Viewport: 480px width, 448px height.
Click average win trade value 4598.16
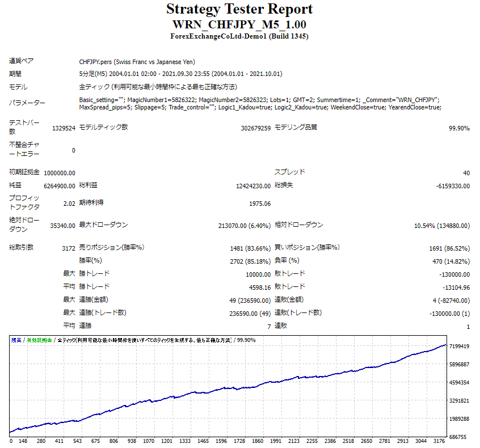click(x=260, y=288)
